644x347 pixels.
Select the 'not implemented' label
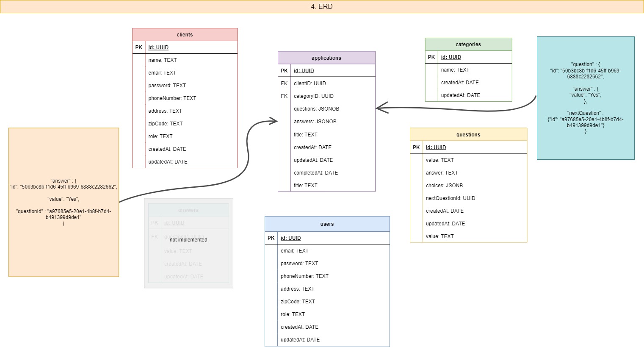point(188,239)
